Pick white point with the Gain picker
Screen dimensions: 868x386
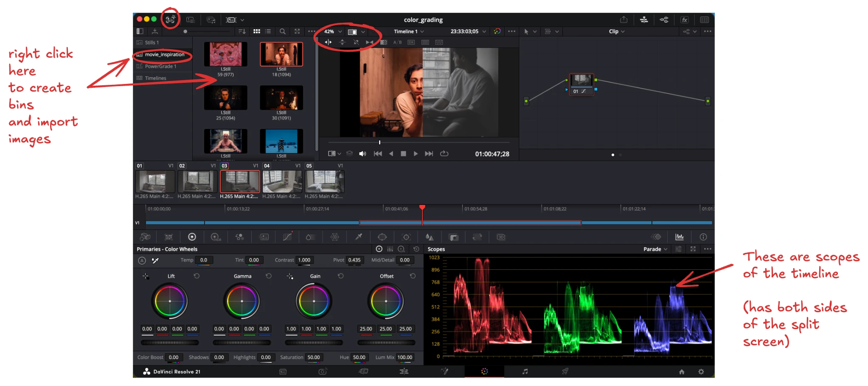tap(290, 276)
